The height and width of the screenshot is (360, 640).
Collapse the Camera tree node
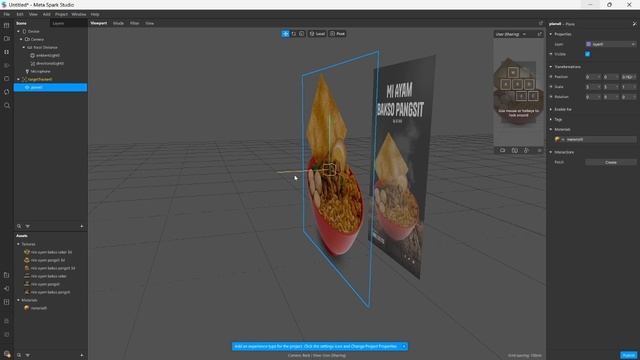tap(21, 39)
